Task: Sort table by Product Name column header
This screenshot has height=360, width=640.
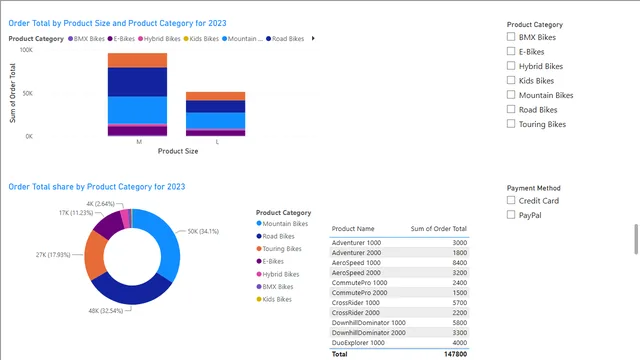Action: pos(353,229)
